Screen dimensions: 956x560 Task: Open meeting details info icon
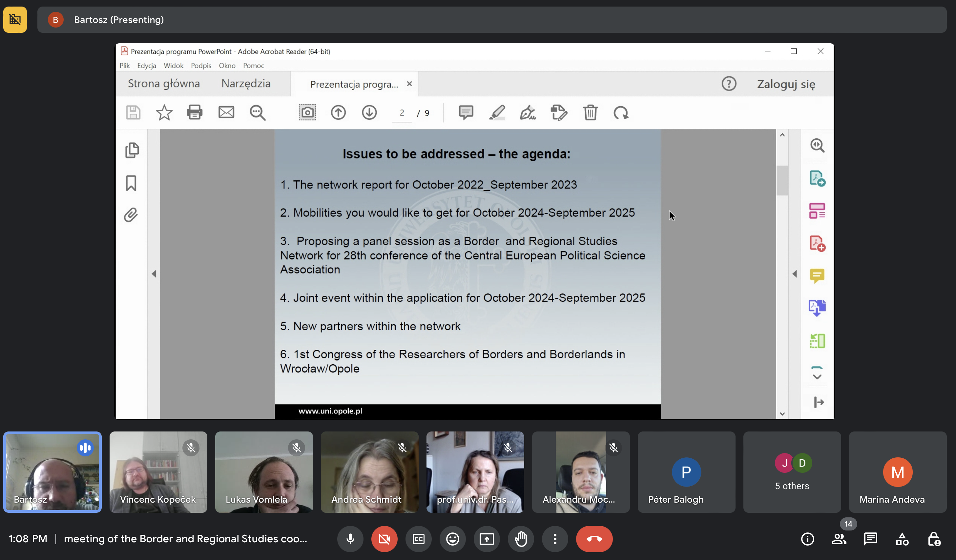click(x=807, y=539)
